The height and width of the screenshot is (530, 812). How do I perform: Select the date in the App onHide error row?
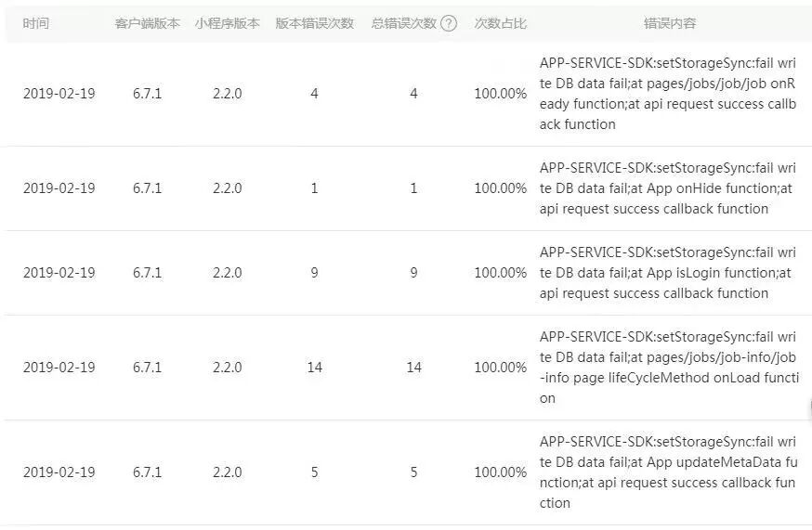tap(59, 188)
